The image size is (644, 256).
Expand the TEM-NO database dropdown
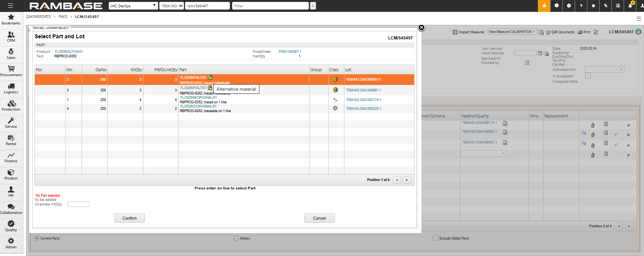[172, 6]
